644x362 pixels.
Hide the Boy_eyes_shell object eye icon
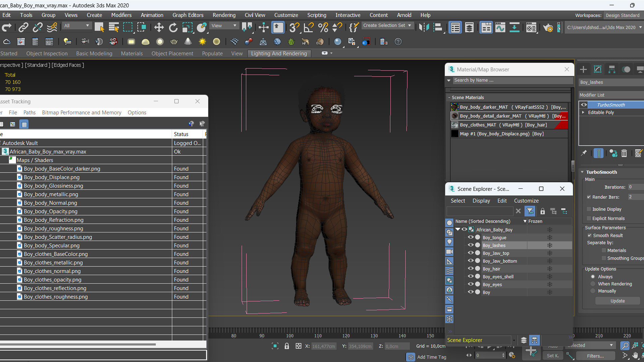471,277
